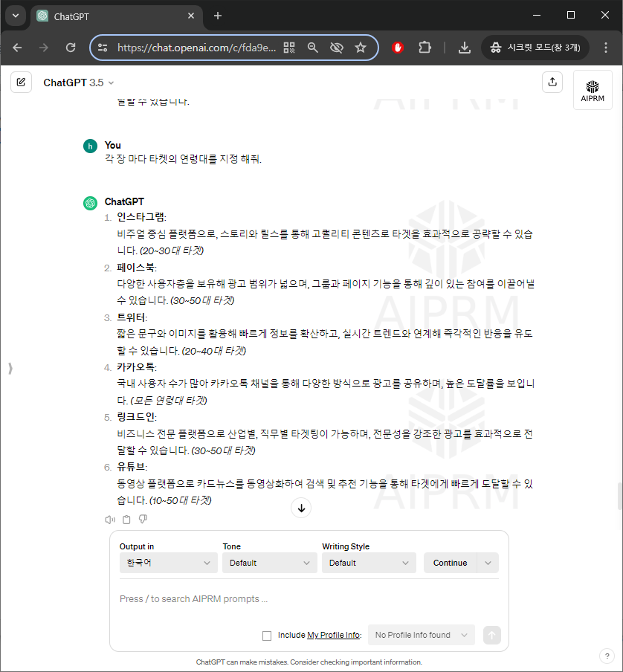Click the browser address bar URL
Viewport: 623px width, 672px height.
point(196,48)
